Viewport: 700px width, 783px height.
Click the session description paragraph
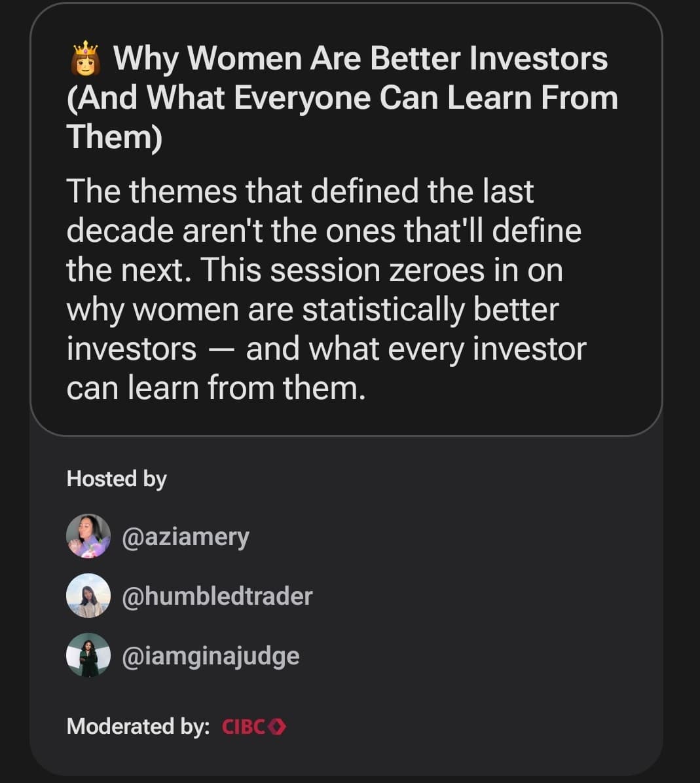tap(326, 290)
